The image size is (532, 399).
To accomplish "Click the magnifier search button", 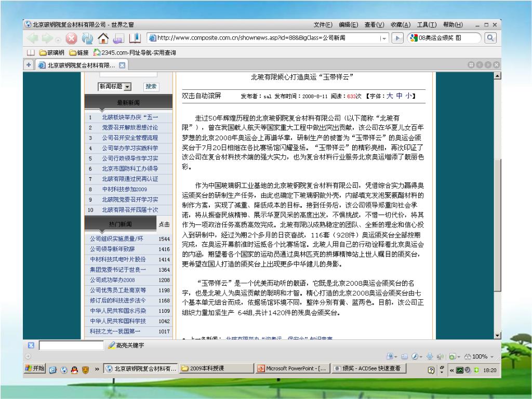I will pos(490,38).
